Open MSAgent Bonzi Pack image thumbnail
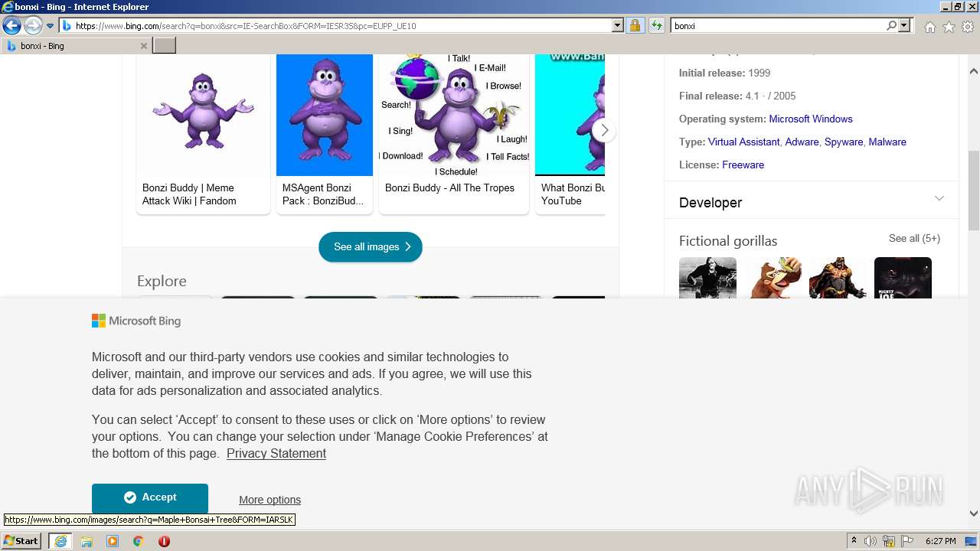 click(x=325, y=115)
